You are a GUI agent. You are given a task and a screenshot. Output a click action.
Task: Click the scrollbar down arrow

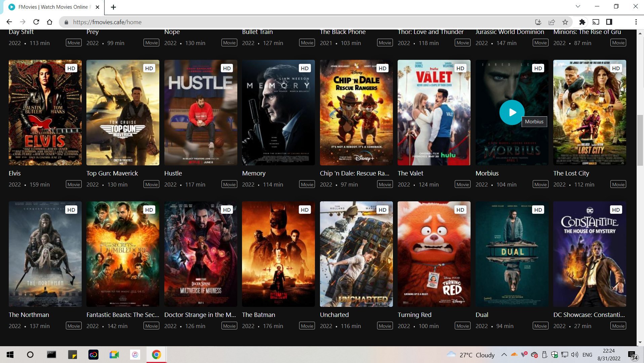coord(640,342)
